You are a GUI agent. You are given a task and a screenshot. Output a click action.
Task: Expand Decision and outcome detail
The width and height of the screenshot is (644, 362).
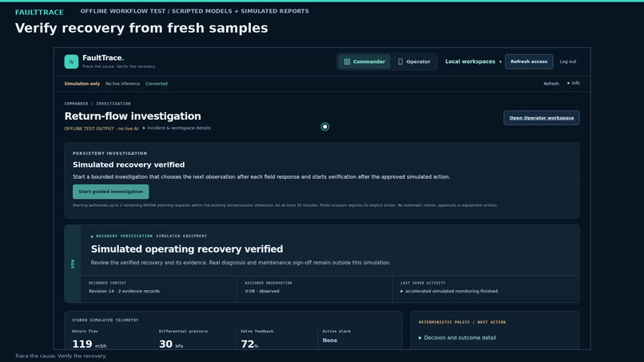457,338
